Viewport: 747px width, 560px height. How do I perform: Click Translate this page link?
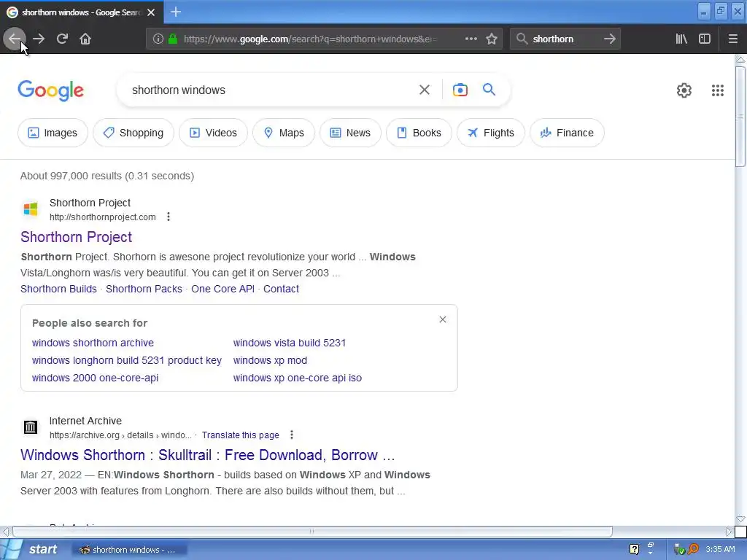241,435
